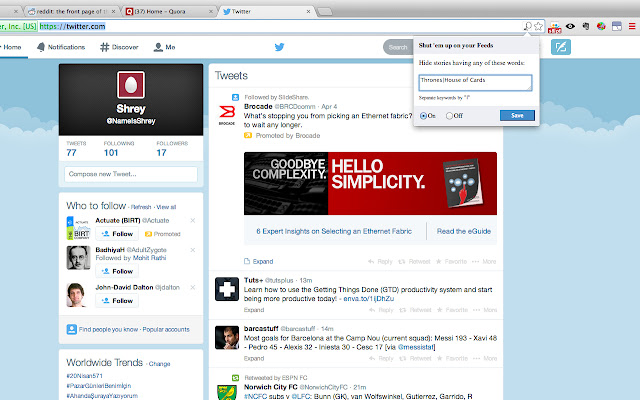Expand the barcastuff tweet

(x=254, y=358)
